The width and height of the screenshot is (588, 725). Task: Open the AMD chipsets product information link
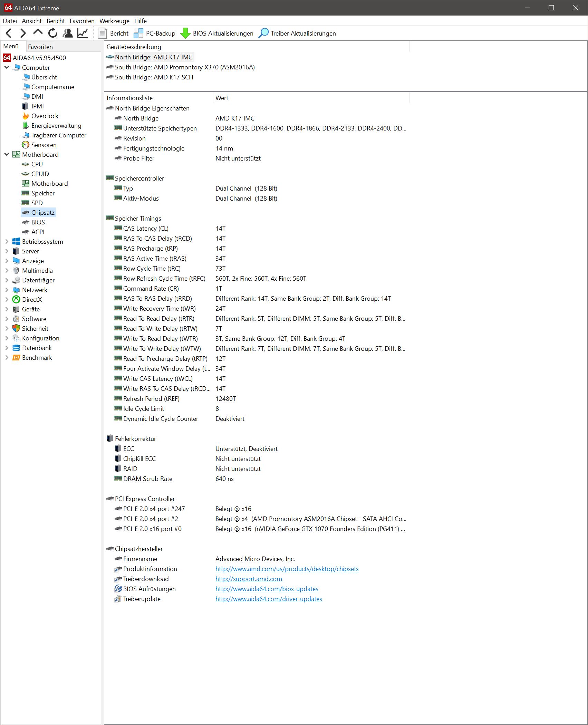287,569
